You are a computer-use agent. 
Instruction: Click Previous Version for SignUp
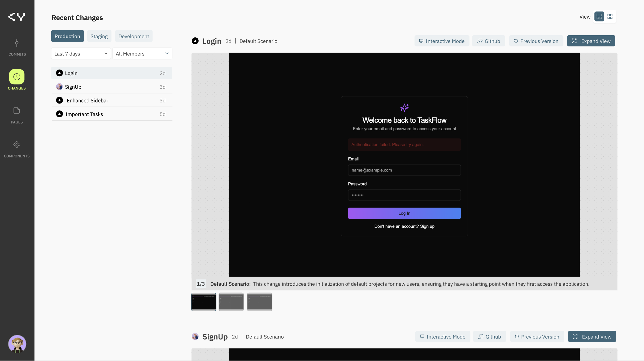point(537,336)
